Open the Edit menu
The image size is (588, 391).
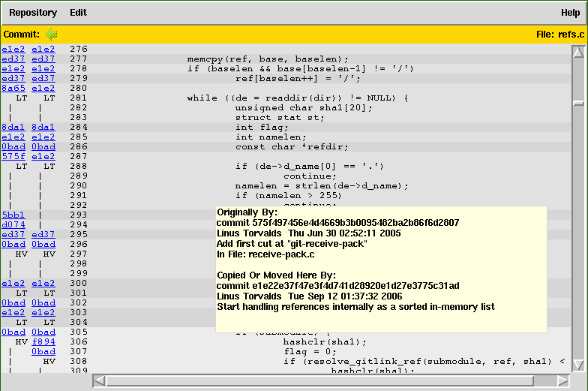(x=78, y=13)
